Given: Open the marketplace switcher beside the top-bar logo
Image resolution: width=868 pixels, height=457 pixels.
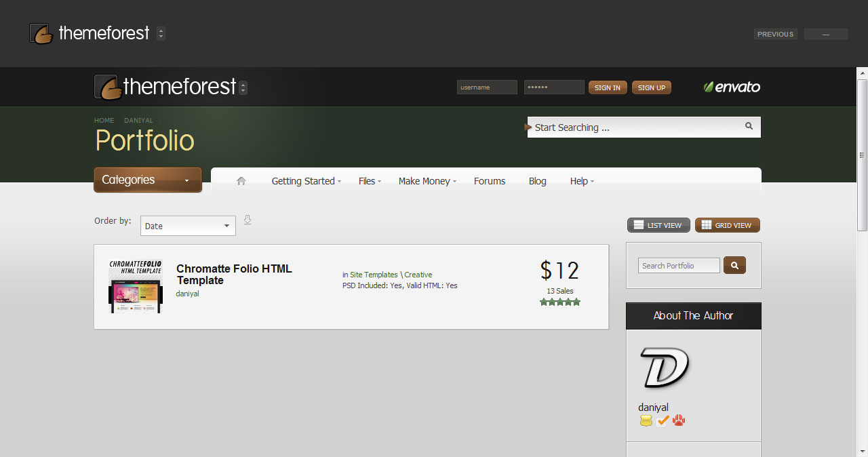Looking at the screenshot, I should tap(161, 33).
